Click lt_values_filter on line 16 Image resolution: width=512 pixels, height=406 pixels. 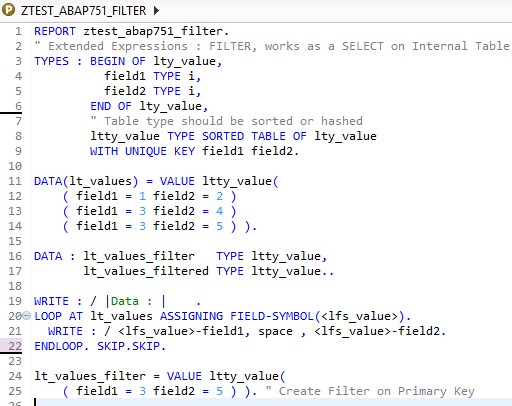(139, 256)
